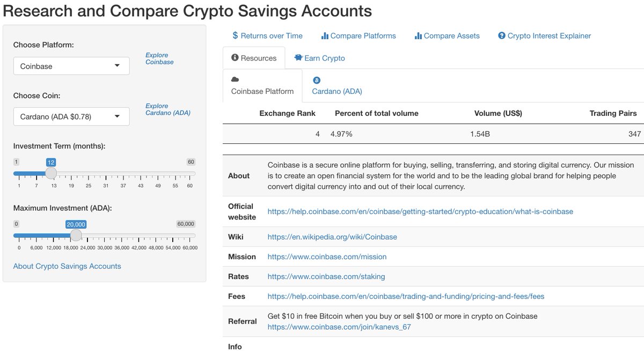
Task: Open About Crypto Savings Accounts link
Action: tap(67, 266)
